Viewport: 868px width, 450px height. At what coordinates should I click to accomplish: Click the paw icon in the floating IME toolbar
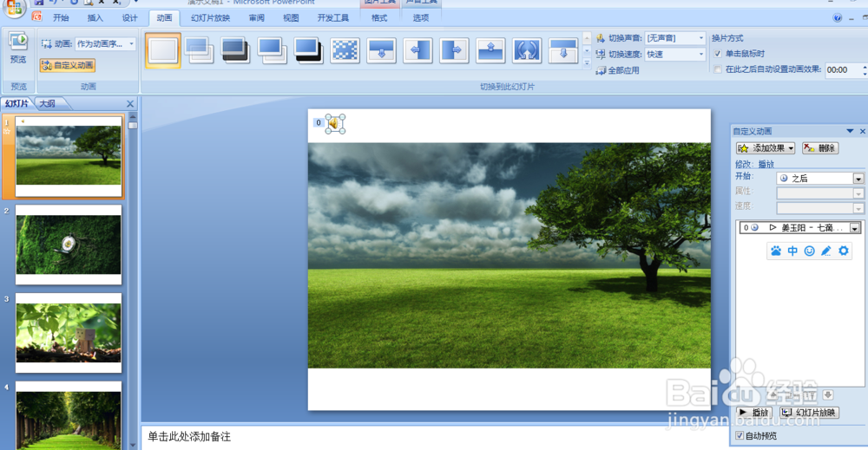tap(775, 251)
